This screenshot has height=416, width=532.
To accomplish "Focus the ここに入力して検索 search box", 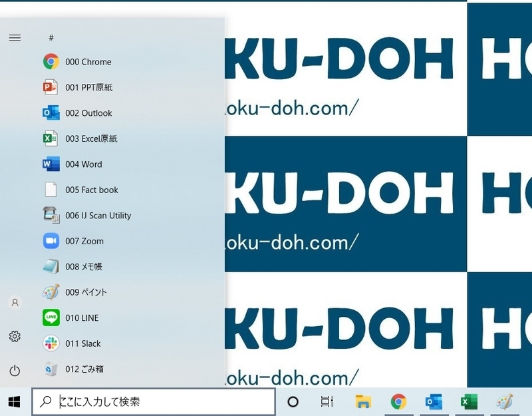I will point(154,402).
